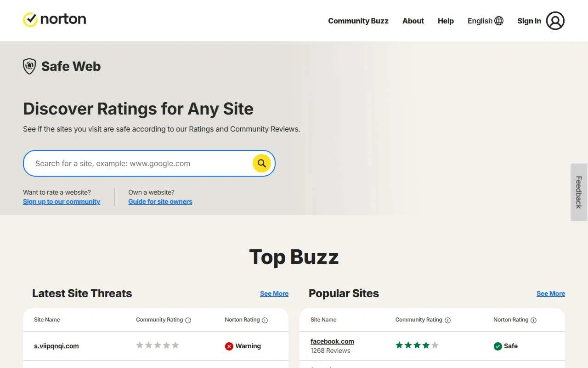Click the Discover Ratings for Any Site heading
The image size is (588, 368).
[x=138, y=109]
